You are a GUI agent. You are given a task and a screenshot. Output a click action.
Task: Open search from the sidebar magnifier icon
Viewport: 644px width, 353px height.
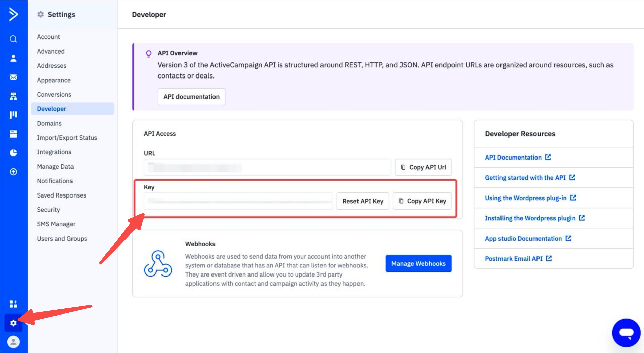point(13,39)
